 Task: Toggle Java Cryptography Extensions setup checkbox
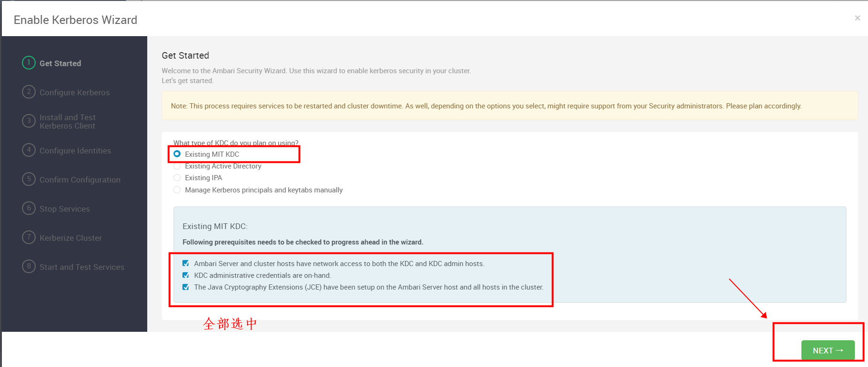[186, 287]
